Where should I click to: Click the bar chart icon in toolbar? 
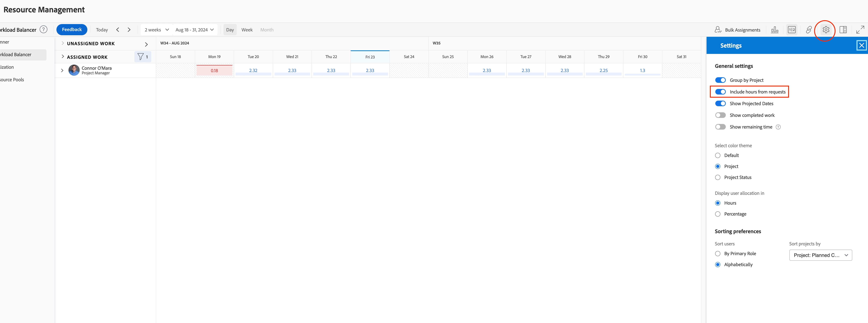point(775,30)
